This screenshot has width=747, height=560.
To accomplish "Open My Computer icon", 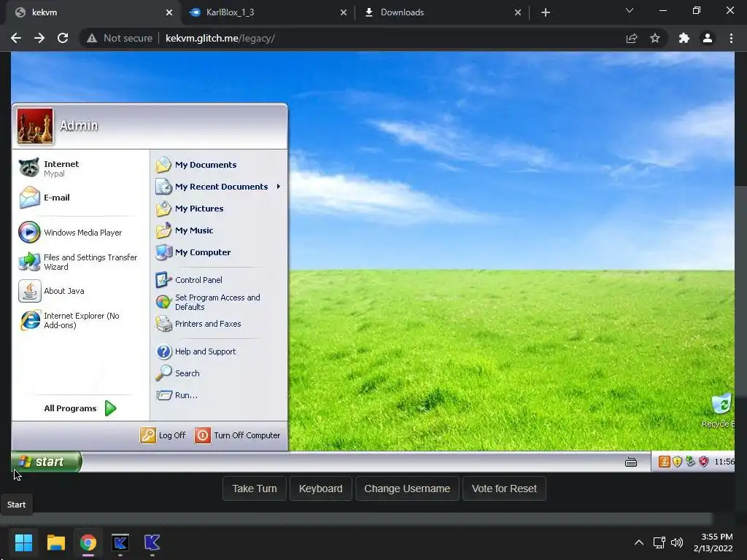I will pos(163,252).
